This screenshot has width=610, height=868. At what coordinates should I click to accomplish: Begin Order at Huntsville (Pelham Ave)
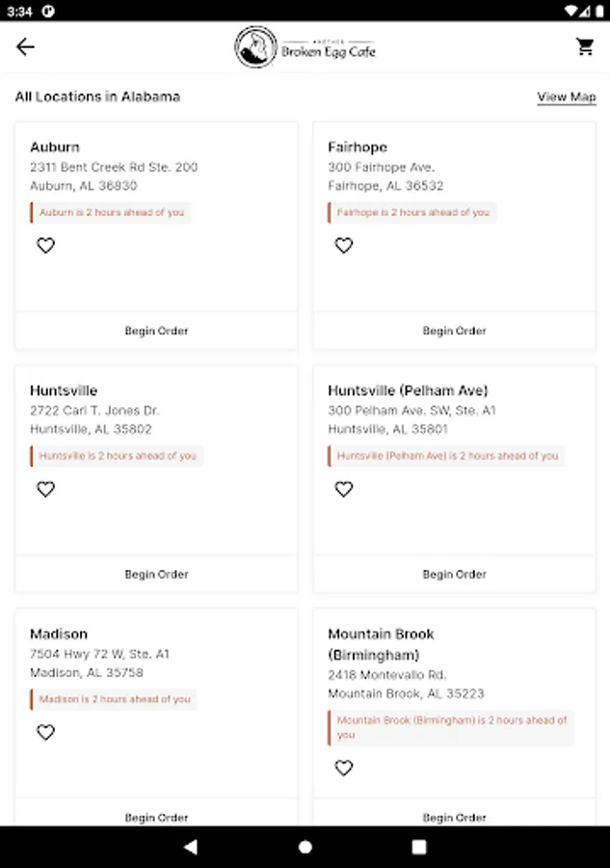click(x=454, y=574)
